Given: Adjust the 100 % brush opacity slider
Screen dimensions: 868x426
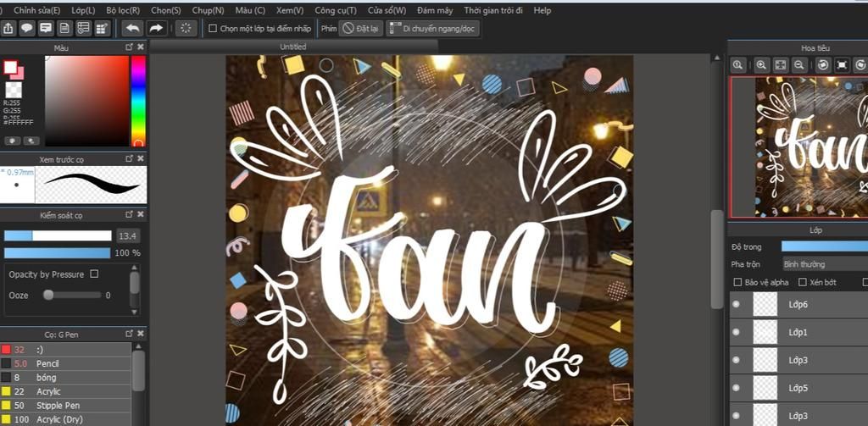Looking at the screenshot, I should [58, 253].
